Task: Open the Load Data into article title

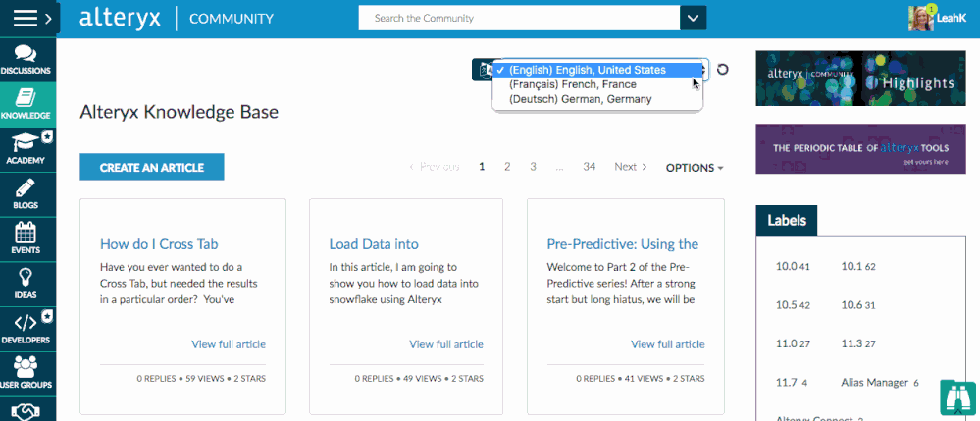Action: coord(374,244)
